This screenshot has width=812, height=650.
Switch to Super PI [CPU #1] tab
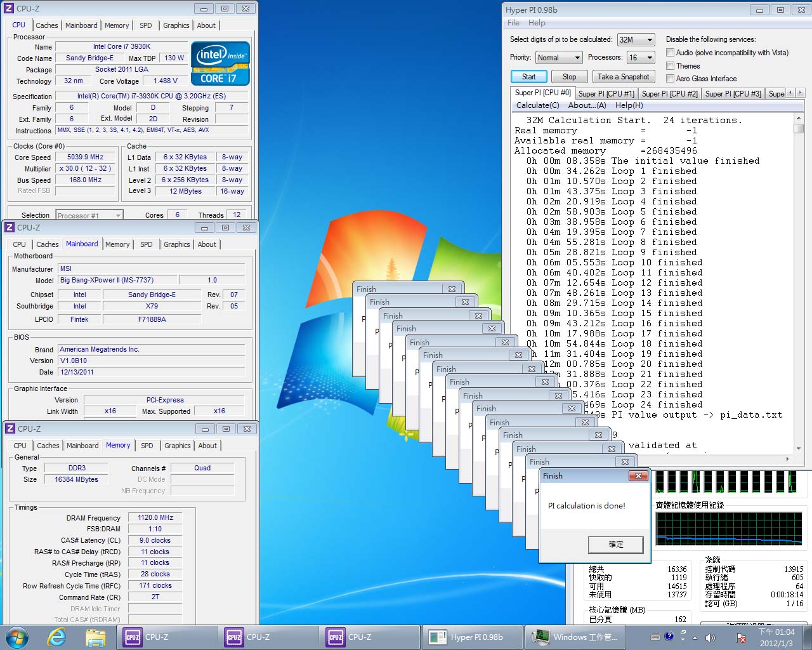[x=606, y=93]
